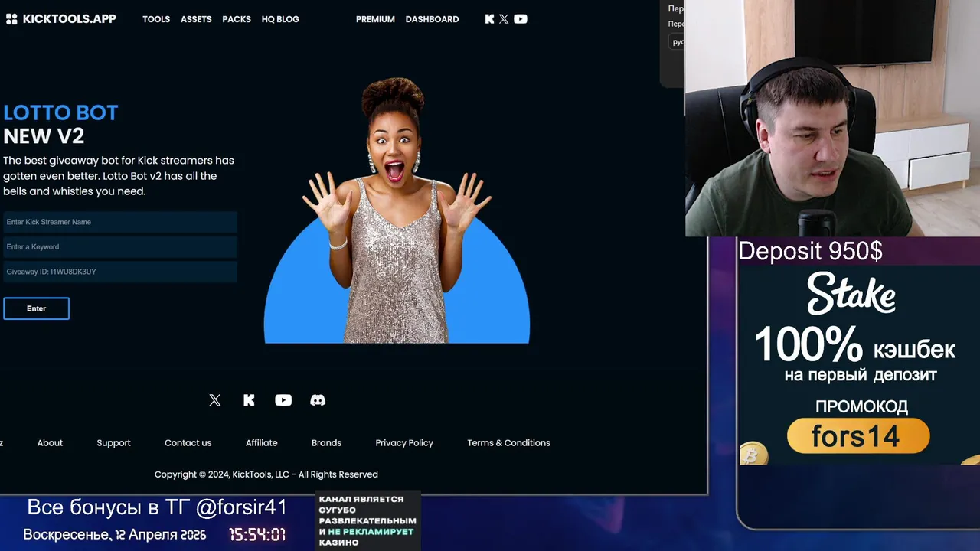Click the 15:54:01 clock overlay
Image resolution: width=980 pixels, height=551 pixels.
coord(257,535)
